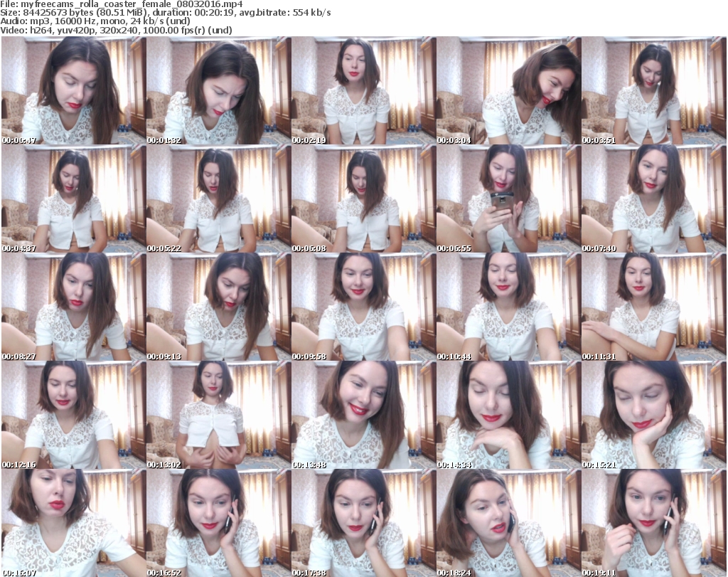Screen dimensions: 728x577
Task: Click the frame timestamped 00:14:34
Action: [x=509, y=415]
